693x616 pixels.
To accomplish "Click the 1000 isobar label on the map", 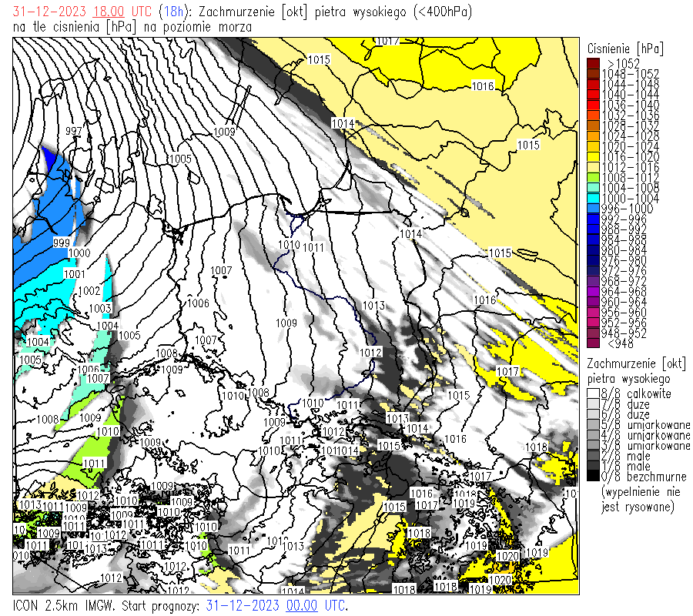I will tap(79, 253).
